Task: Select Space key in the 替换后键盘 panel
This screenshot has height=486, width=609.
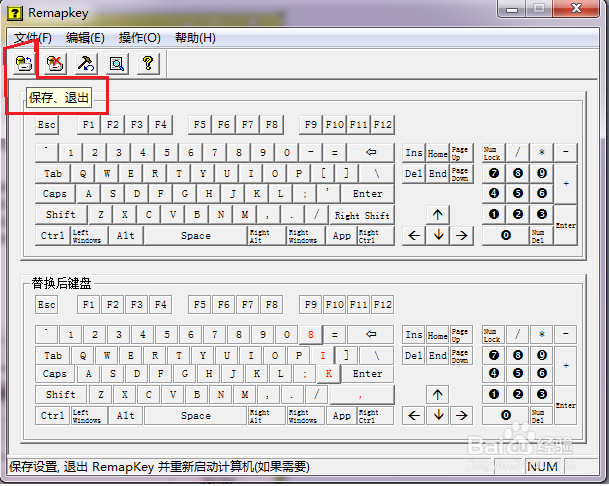Action: tap(196, 416)
